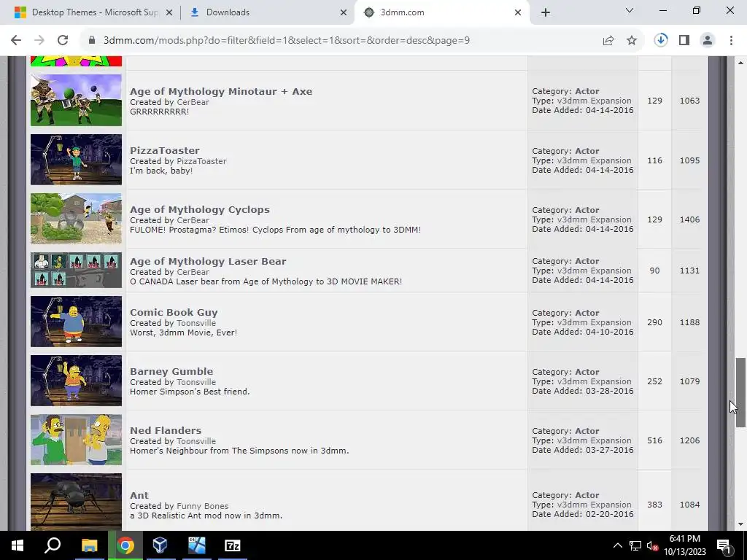
Task: Click the Cyclops thumbnail image
Action: coord(76,219)
